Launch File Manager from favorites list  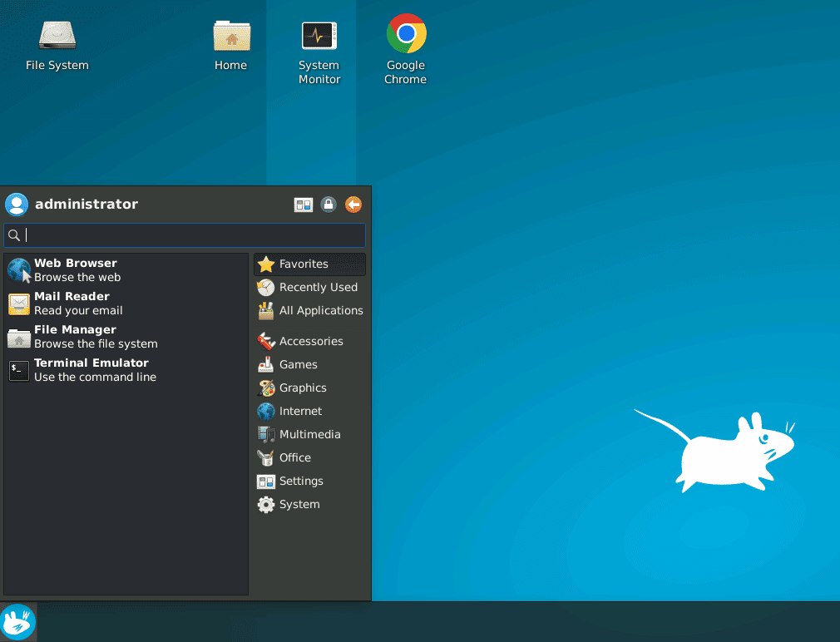(126, 337)
